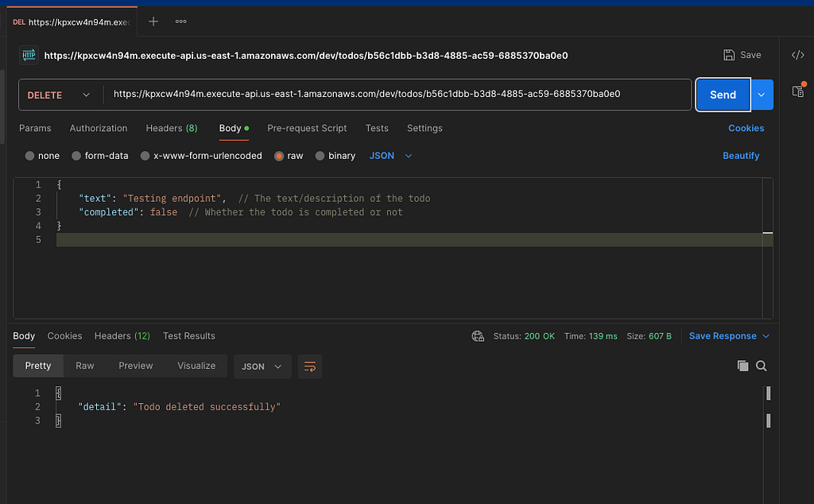Beautify the request body JSON

point(741,156)
